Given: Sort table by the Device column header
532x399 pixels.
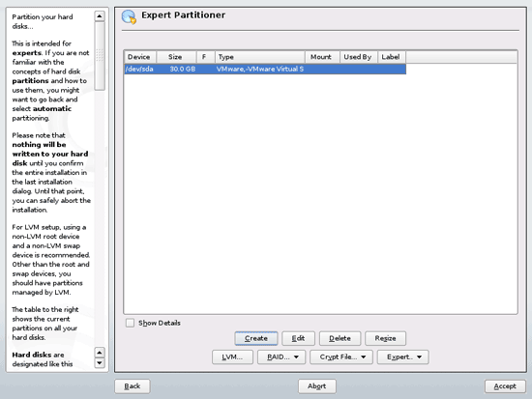Looking at the screenshot, I should tap(140, 57).
